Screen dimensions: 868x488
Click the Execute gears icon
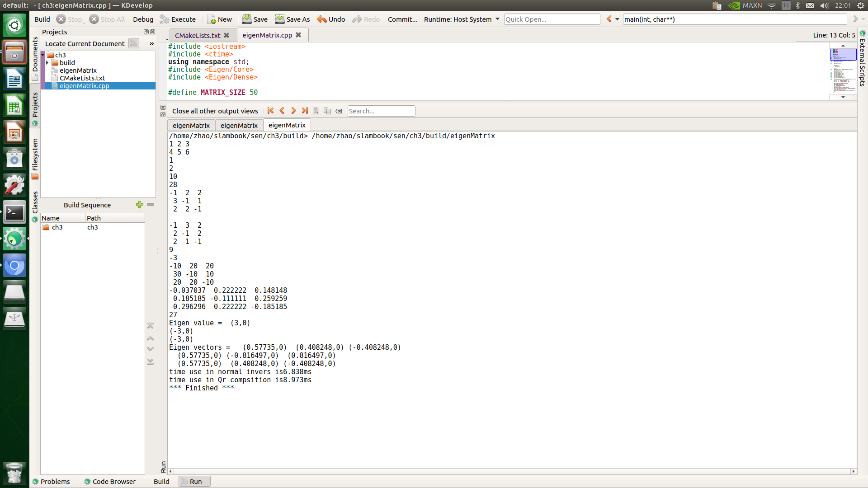coord(165,19)
